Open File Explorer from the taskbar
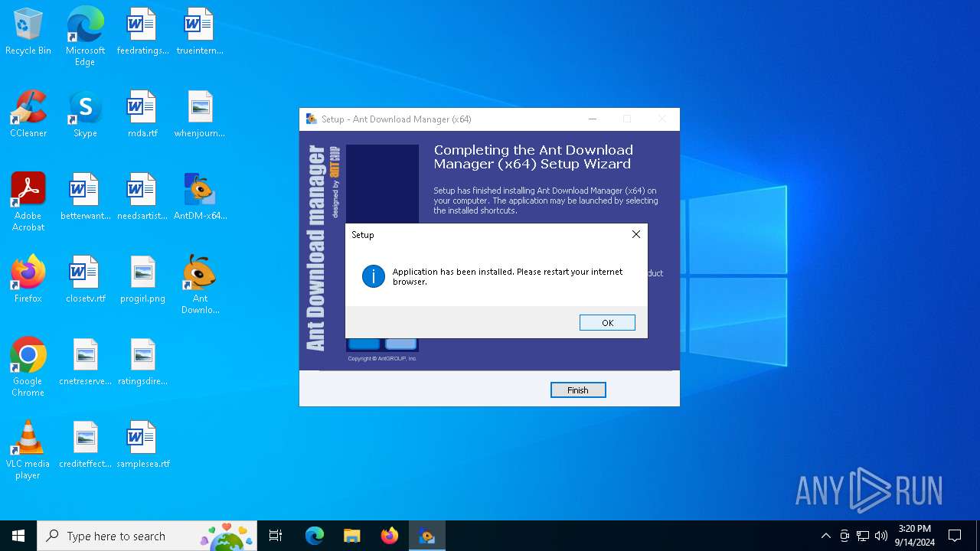980x551 pixels. click(352, 536)
